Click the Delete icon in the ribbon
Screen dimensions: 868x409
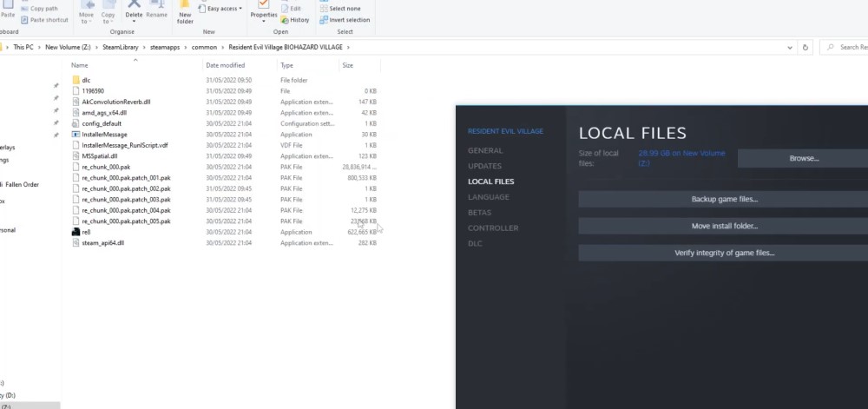[134, 10]
